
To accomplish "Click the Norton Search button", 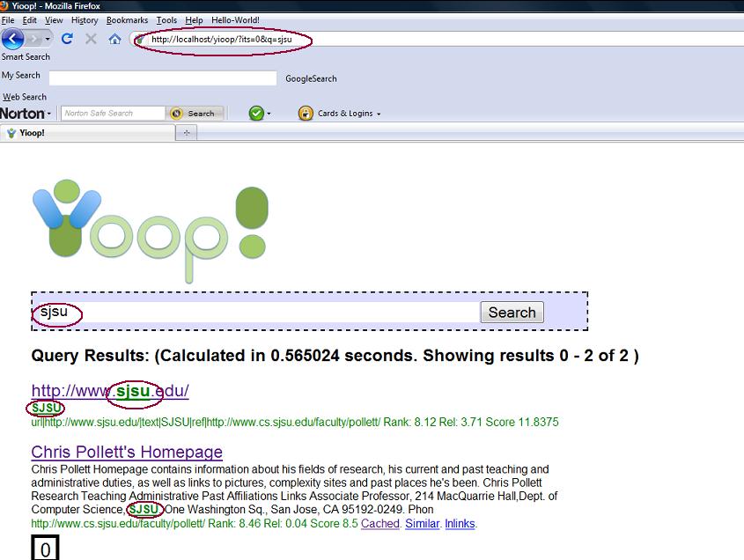I will pyautogui.click(x=196, y=114).
